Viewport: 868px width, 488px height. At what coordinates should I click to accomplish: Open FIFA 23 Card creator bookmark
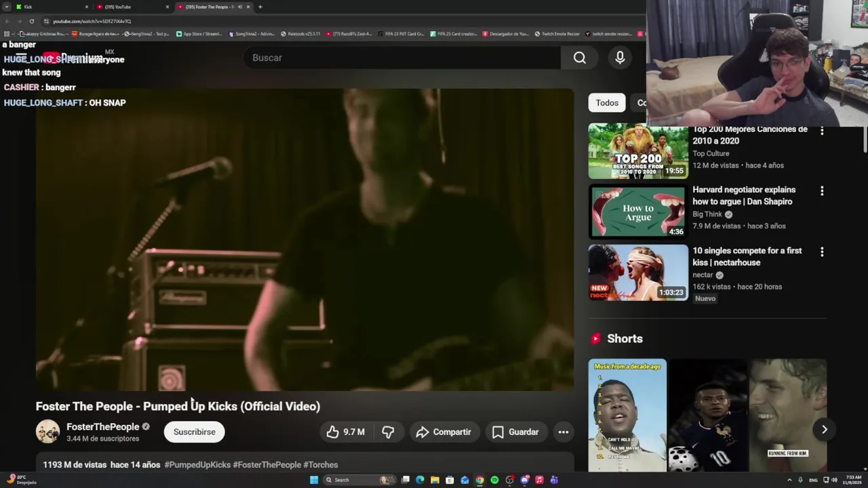click(x=454, y=34)
